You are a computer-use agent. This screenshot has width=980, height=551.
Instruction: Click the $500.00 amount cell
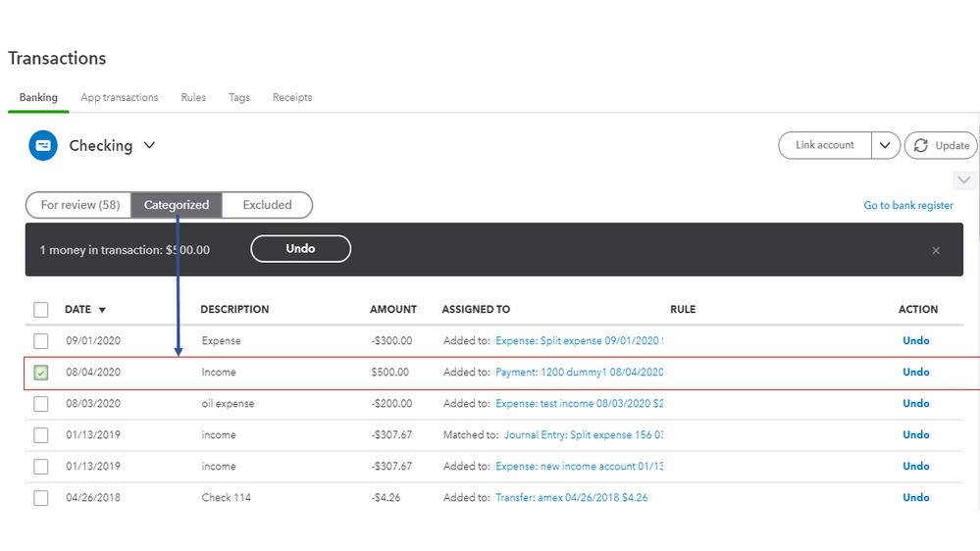(x=390, y=373)
